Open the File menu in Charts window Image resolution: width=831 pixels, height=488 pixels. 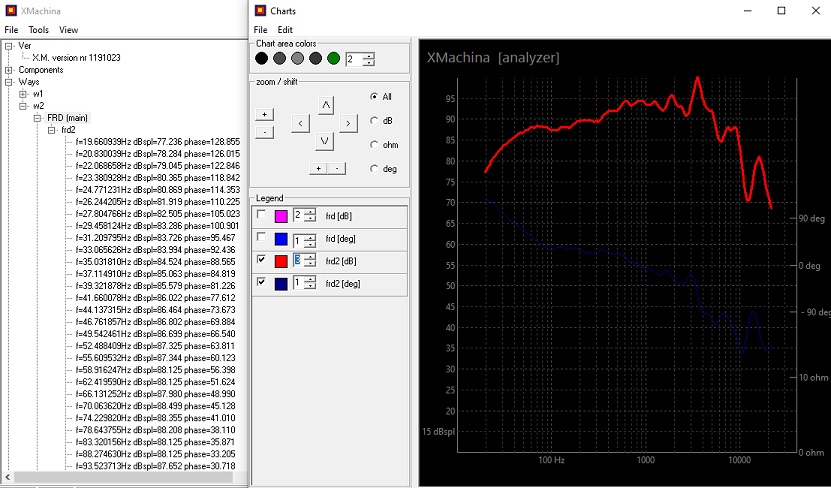(x=260, y=30)
